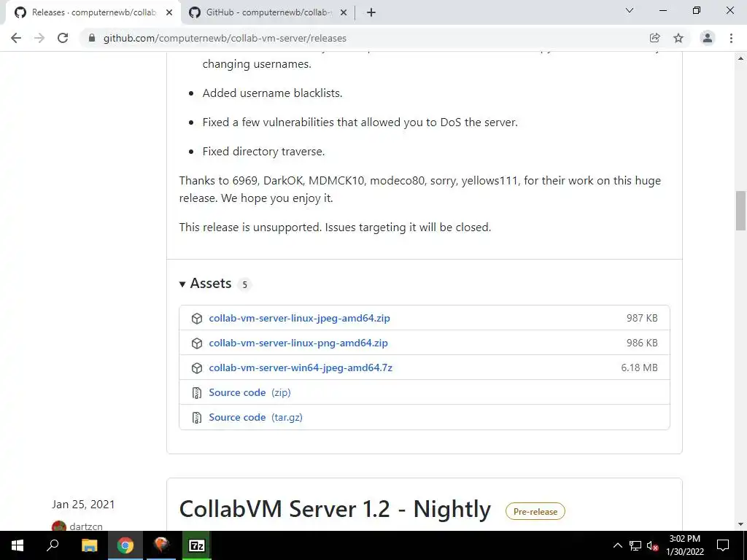
Task: Click file icon beside Source code (tar.gz)
Action: 197,418
